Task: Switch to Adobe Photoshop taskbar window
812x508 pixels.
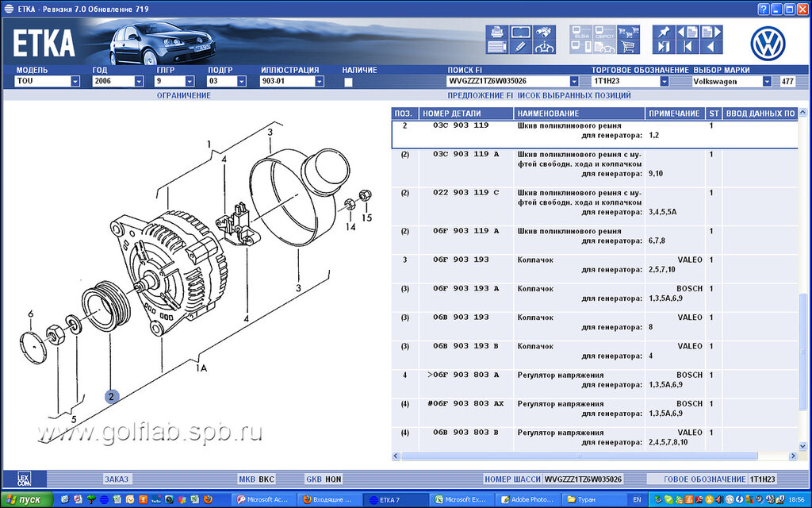Action: pos(527,500)
